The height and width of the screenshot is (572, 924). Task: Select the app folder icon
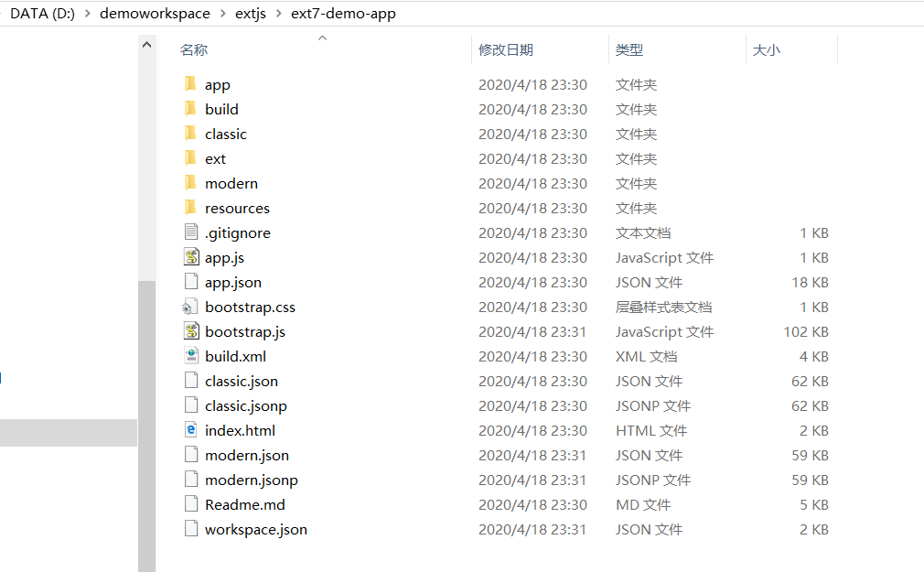click(x=190, y=83)
